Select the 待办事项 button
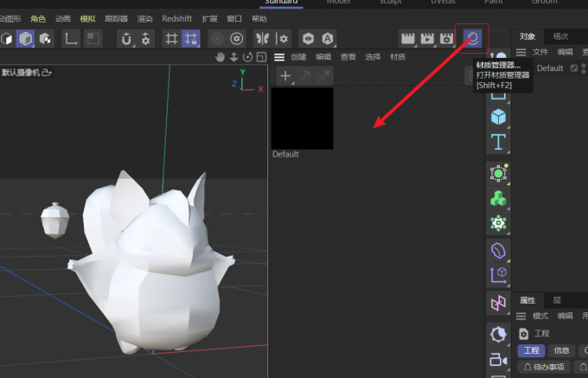 point(544,367)
